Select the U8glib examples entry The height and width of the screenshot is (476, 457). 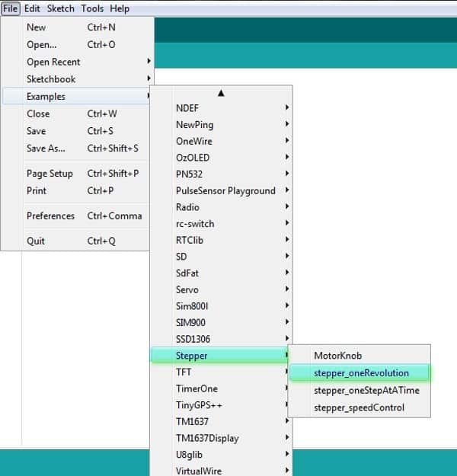(x=222, y=455)
